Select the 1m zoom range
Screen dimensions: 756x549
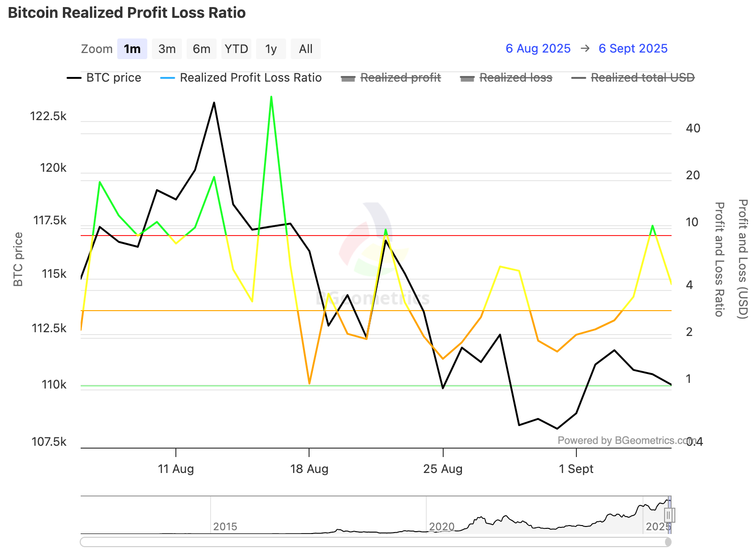pos(132,49)
